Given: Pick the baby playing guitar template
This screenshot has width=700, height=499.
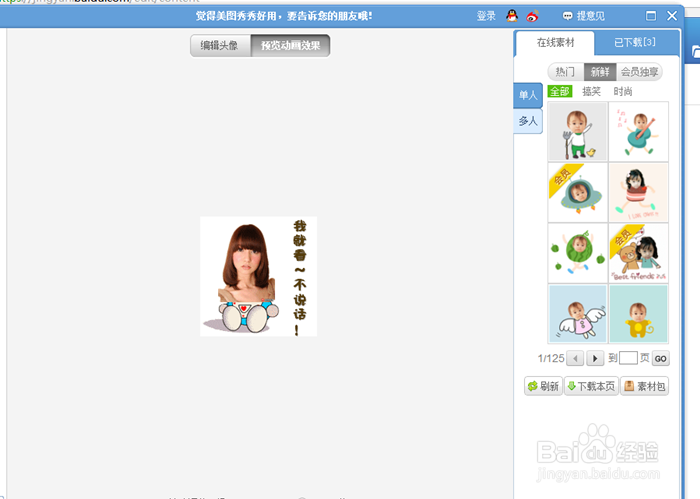Looking at the screenshot, I should tap(639, 132).
